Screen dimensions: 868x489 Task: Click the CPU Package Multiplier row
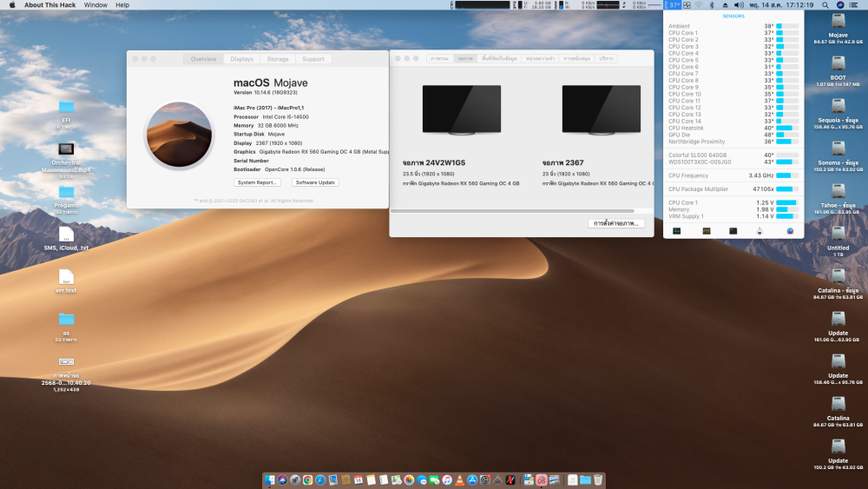733,188
